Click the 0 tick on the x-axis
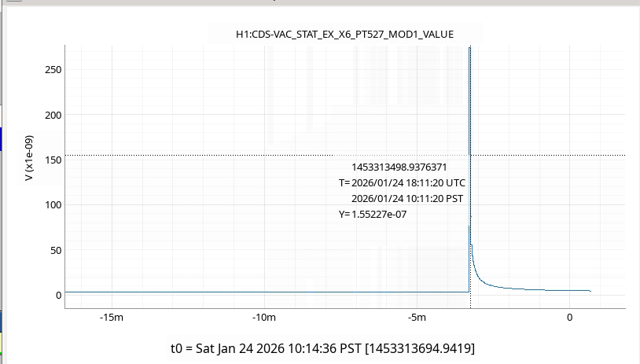Viewport: 640px width, 364px height. click(570, 318)
